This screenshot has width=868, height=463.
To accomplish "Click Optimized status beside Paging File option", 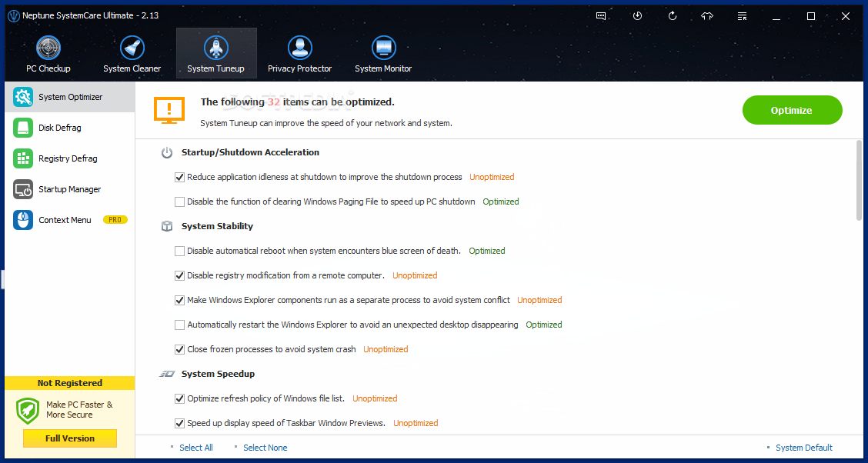I will pyautogui.click(x=501, y=202).
